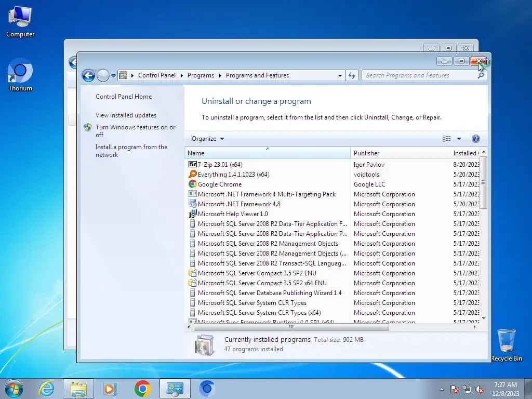
Task: Click the Forward navigation arrow button
Action: pyautogui.click(x=103, y=75)
